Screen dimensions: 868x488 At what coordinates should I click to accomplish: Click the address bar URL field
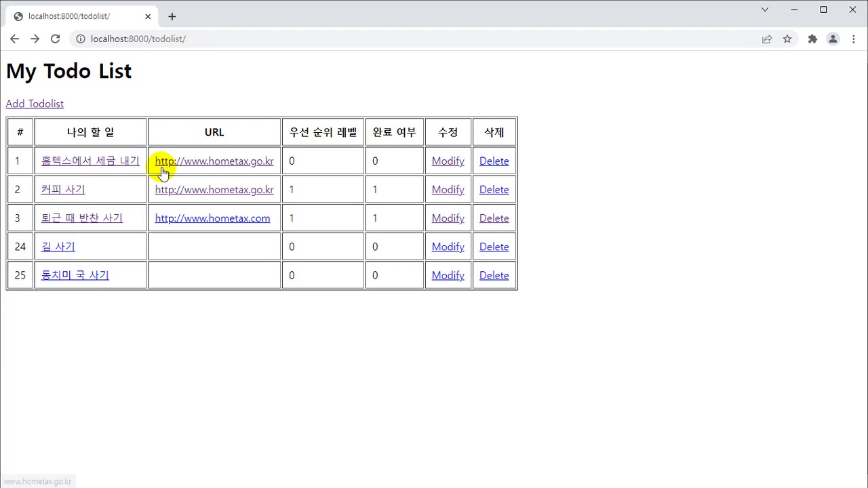click(x=407, y=39)
